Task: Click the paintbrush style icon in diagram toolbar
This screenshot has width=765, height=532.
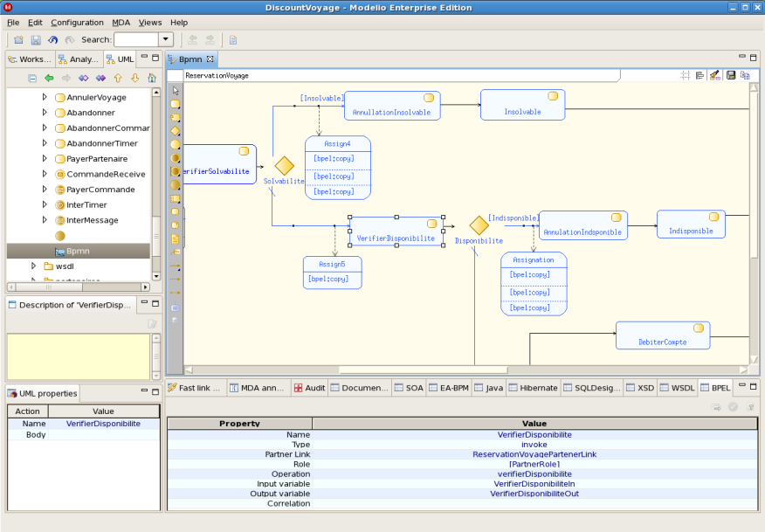Action: [714, 75]
